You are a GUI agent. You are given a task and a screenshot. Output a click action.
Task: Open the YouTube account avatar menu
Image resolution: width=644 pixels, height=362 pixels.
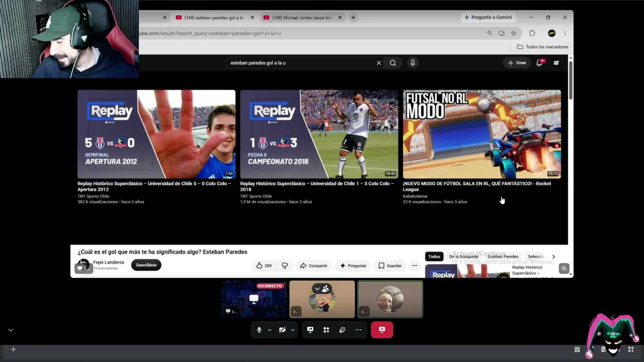click(x=556, y=63)
